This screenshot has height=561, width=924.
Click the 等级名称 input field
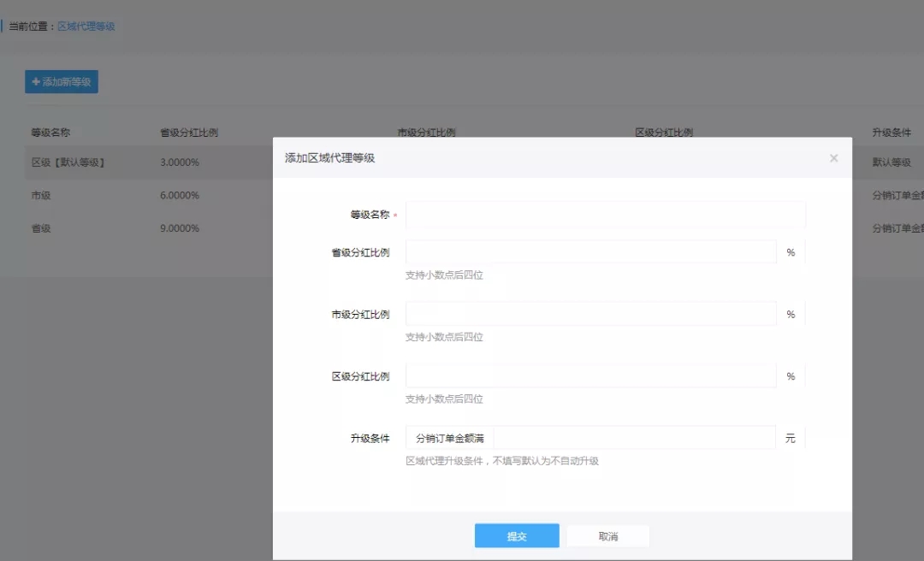(x=605, y=215)
